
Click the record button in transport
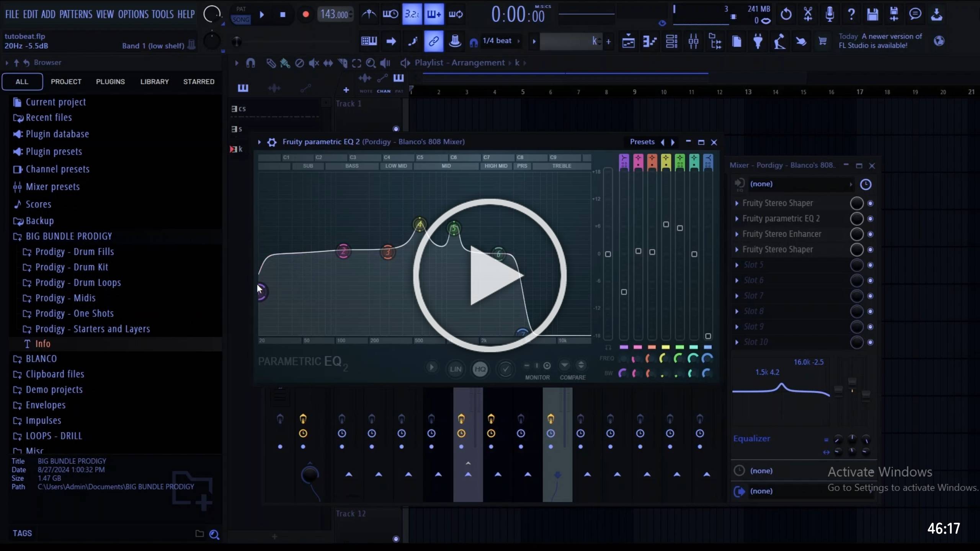305,15
